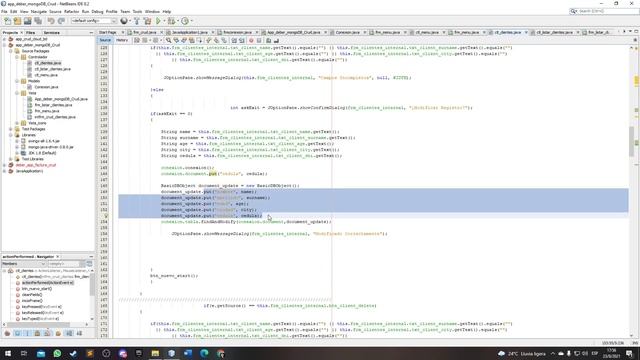Open the Refactor menu
This screenshot has width=640, height=360.
(71, 11)
